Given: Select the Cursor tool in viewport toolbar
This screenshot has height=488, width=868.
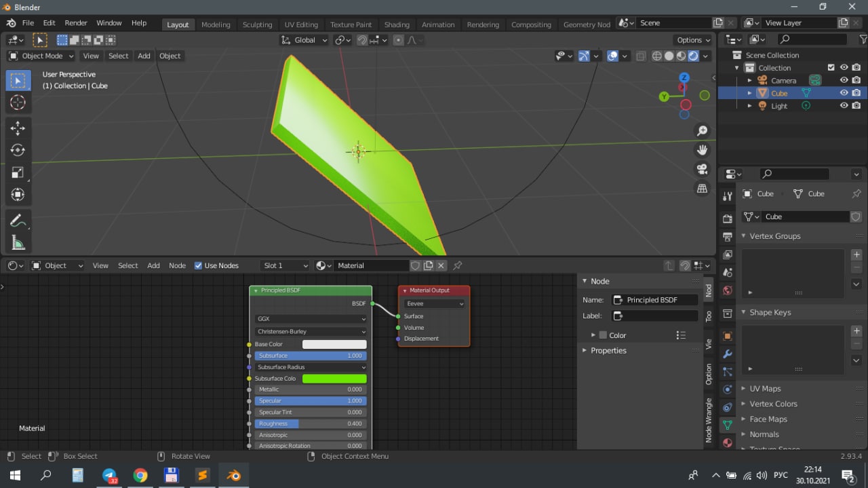Looking at the screenshot, I should tap(18, 103).
